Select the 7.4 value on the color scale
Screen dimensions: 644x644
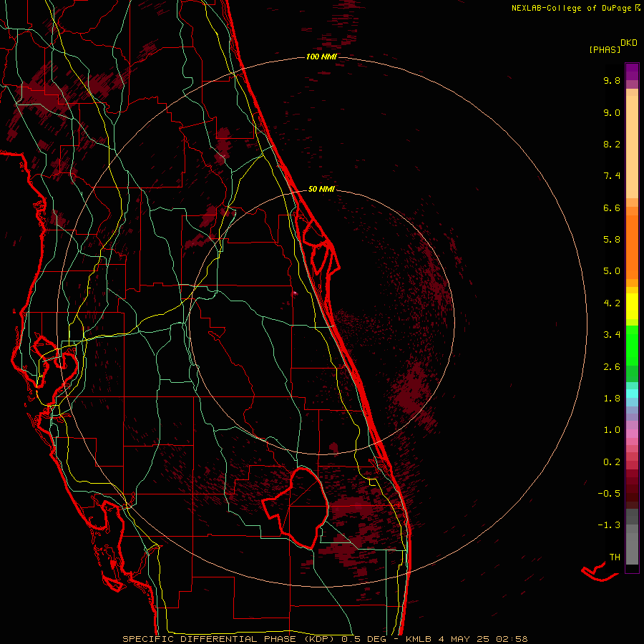[612, 176]
